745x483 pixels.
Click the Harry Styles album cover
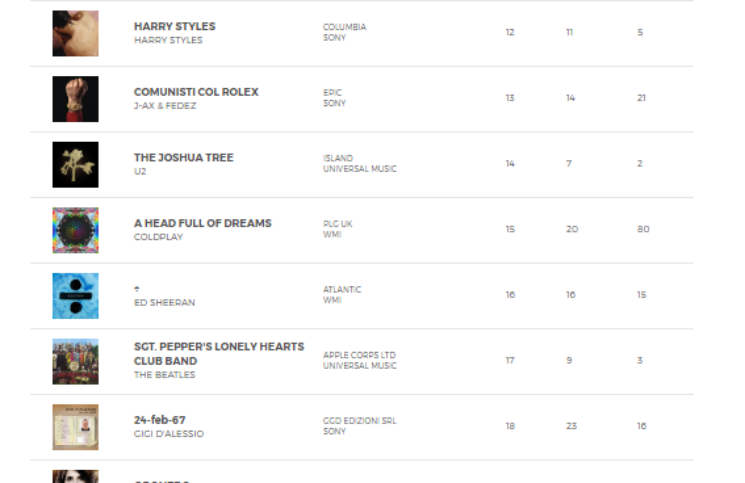click(75, 33)
